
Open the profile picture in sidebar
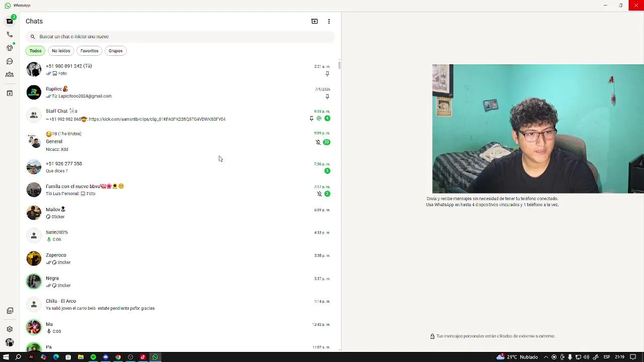pyautogui.click(x=10, y=342)
